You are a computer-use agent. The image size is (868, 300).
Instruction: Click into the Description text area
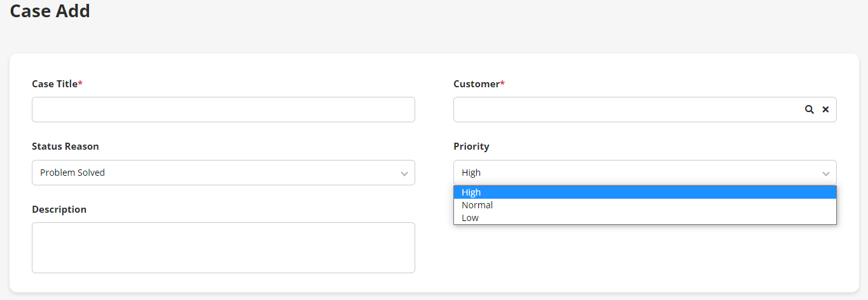coord(223,247)
